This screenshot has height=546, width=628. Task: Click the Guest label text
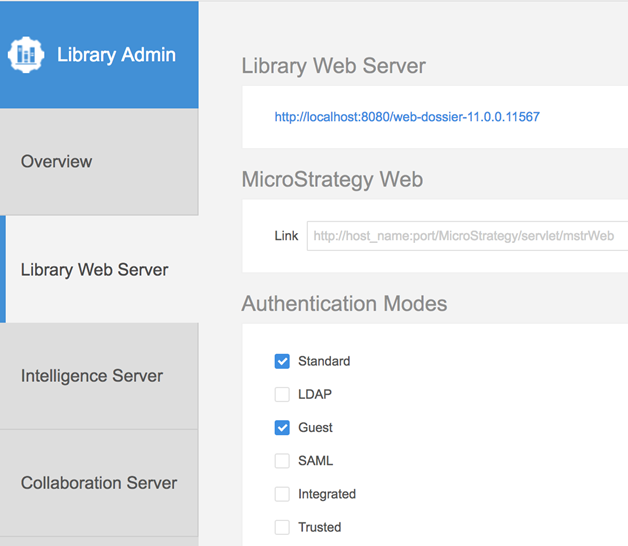(x=315, y=428)
